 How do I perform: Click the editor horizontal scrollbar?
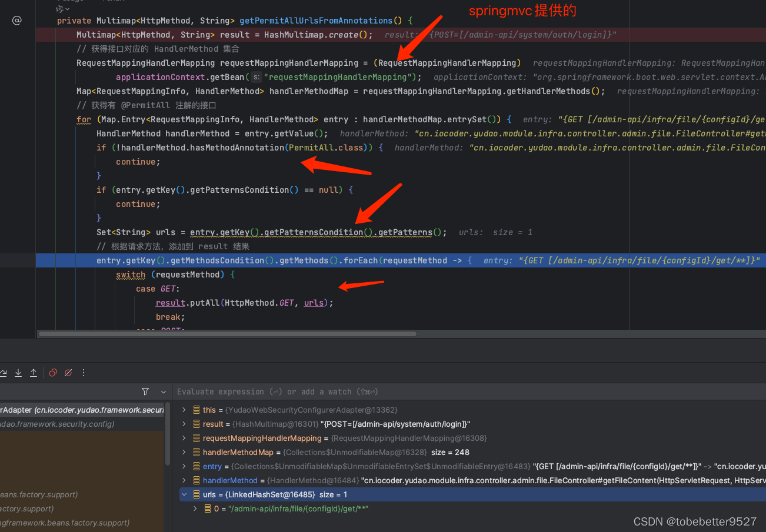click(x=227, y=333)
